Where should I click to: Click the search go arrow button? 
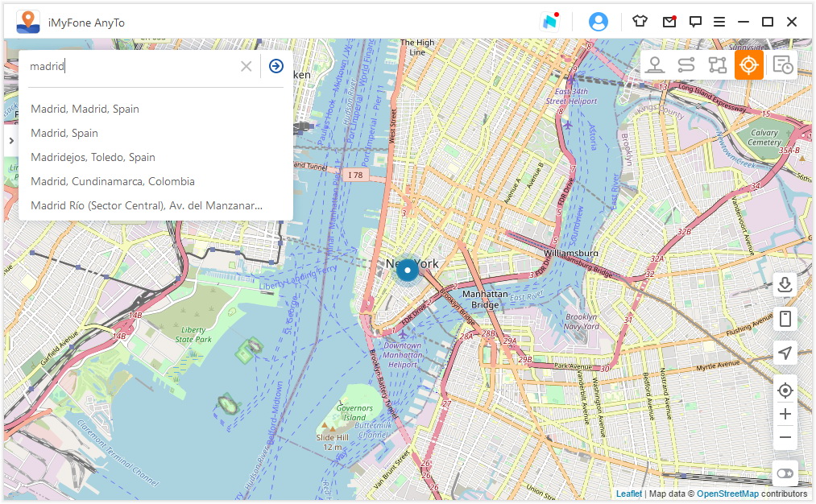(276, 66)
